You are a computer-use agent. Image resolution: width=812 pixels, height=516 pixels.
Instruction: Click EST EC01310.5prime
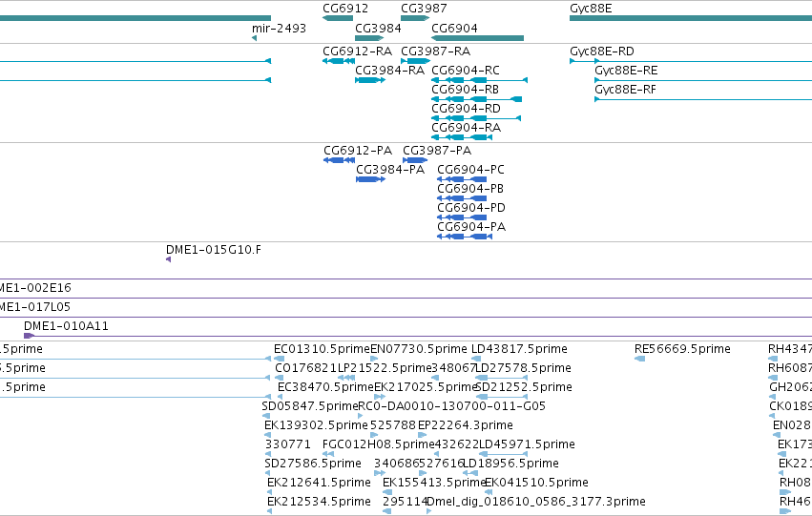pos(323,349)
